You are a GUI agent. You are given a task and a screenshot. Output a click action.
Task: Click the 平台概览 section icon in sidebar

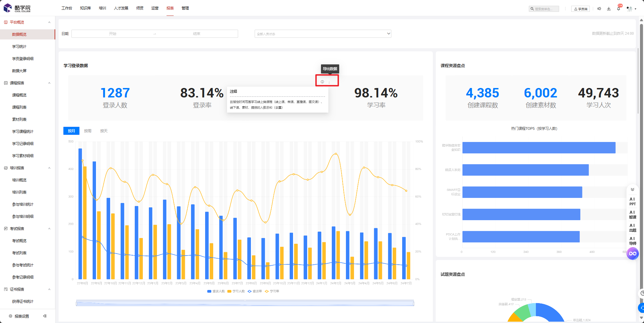tap(6, 22)
